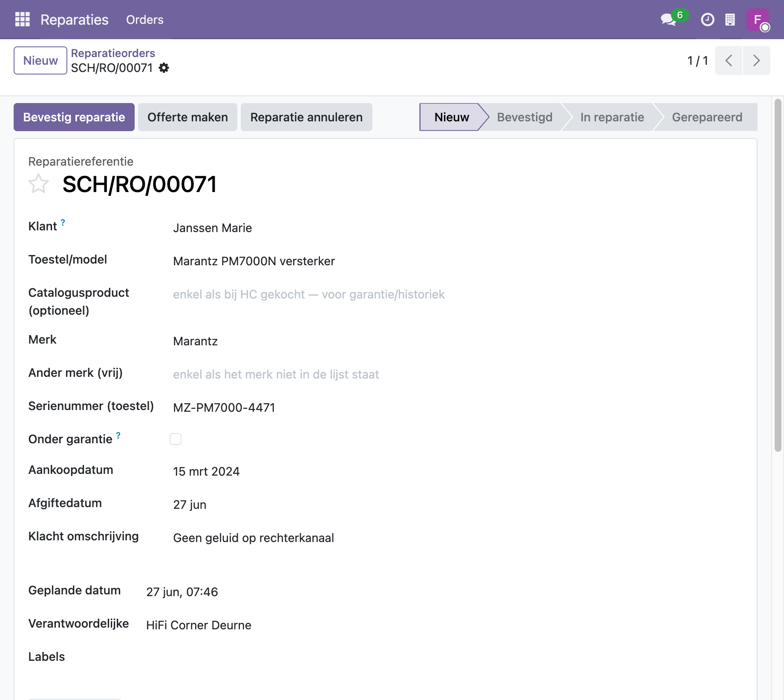784x700 pixels.
Task: Click the SCH/RO/00071 reference title field
Action: (x=140, y=184)
